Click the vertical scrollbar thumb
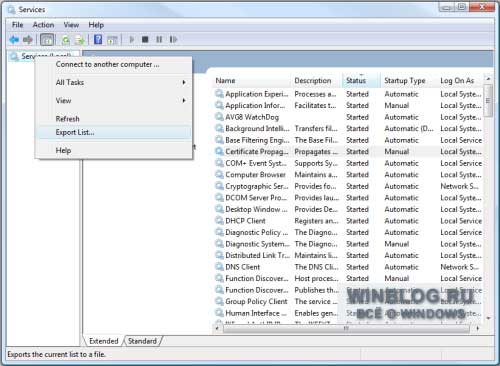500x366 pixels. coord(488,101)
